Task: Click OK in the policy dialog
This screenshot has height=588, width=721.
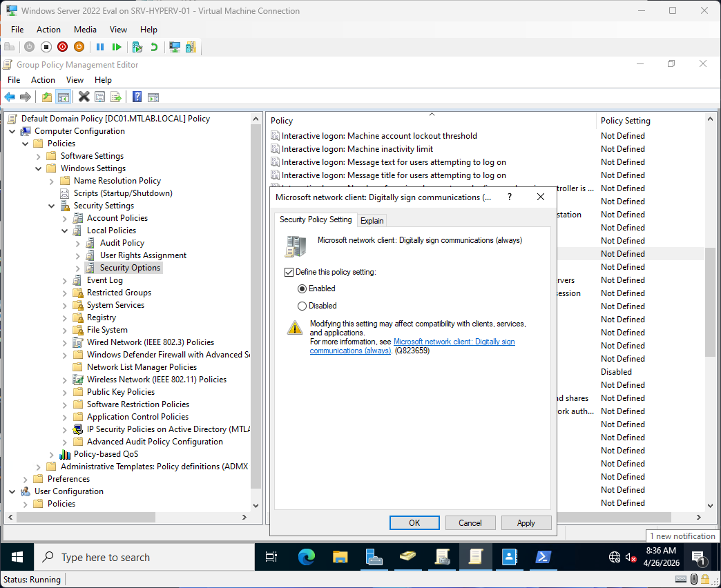Action: point(414,522)
